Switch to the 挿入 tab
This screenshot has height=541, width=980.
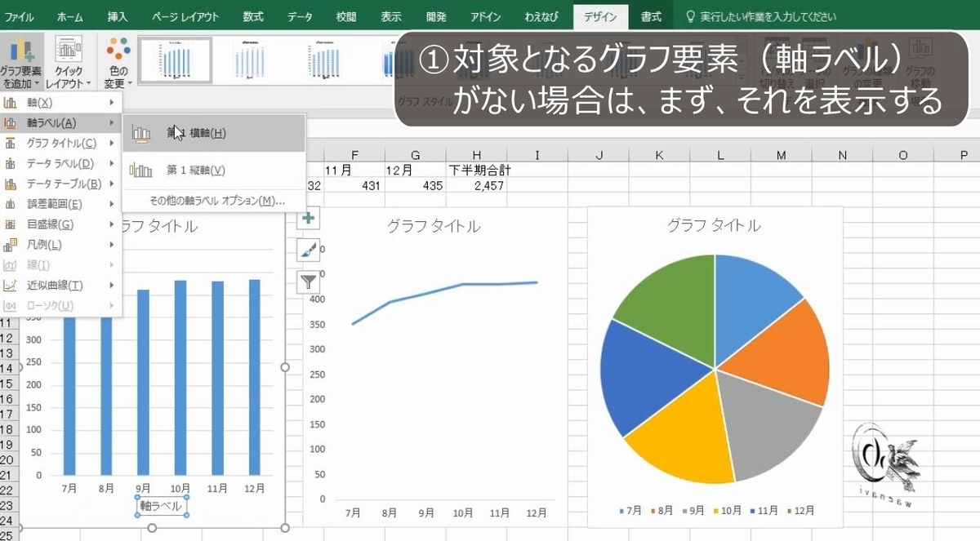[x=118, y=16]
